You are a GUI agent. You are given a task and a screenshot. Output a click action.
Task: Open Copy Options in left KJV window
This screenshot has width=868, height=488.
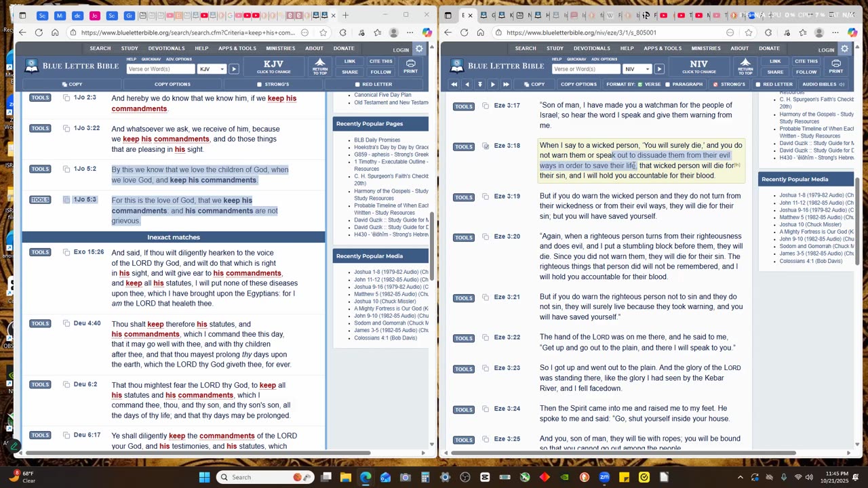click(172, 84)
